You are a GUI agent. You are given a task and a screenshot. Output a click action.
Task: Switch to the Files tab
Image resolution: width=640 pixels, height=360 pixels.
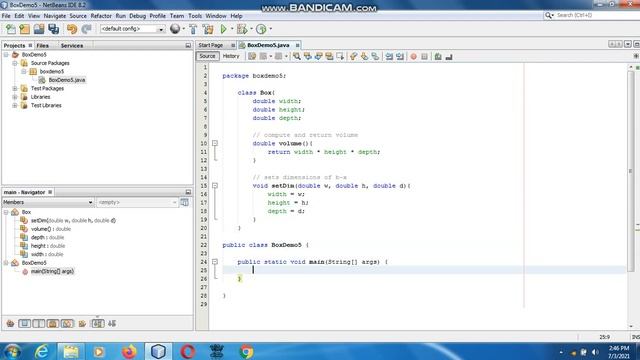click(42, 46)
